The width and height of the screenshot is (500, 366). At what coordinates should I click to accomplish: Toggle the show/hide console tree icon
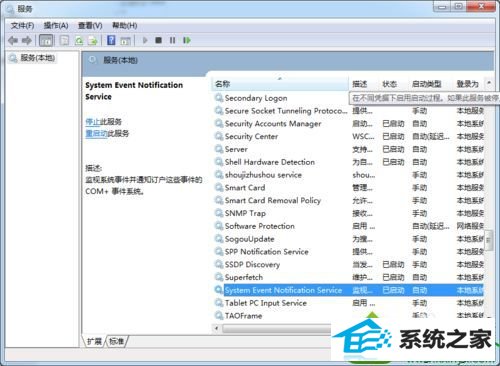point(46,41)
